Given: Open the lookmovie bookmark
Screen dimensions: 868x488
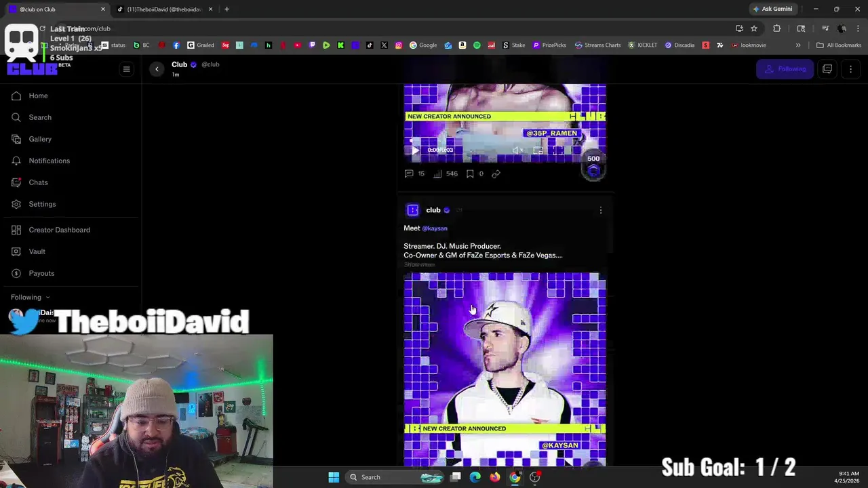Looking at the screenshot, I should [749, 45].
